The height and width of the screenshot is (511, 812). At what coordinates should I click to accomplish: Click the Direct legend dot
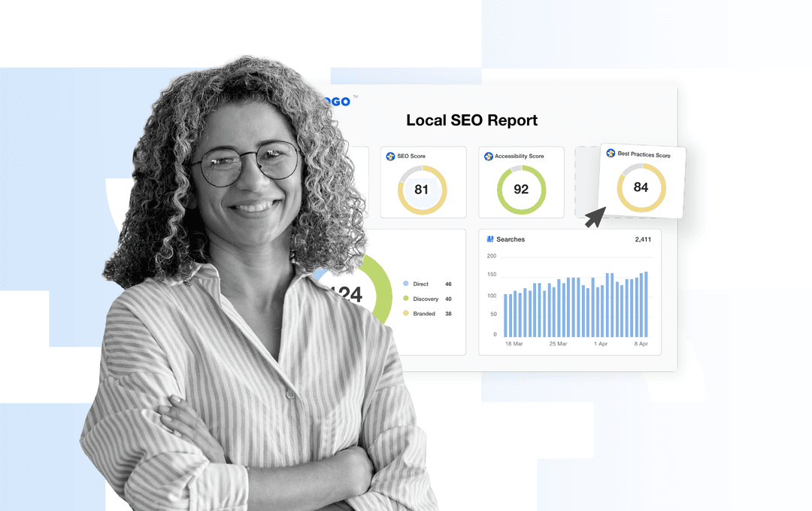(x=405, y=284)
